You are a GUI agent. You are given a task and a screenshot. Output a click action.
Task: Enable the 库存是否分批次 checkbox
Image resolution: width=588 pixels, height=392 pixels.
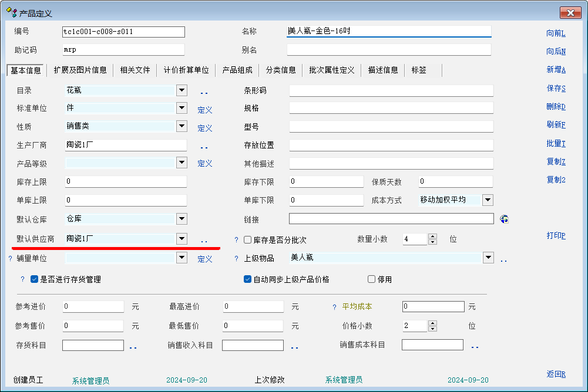[248, 239]
